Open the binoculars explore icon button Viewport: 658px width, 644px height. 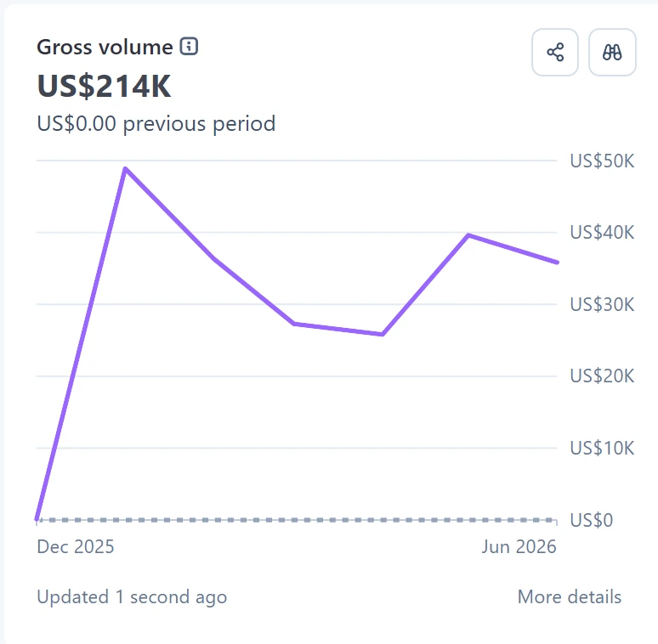pyautogui.click(x=612, y=53)
